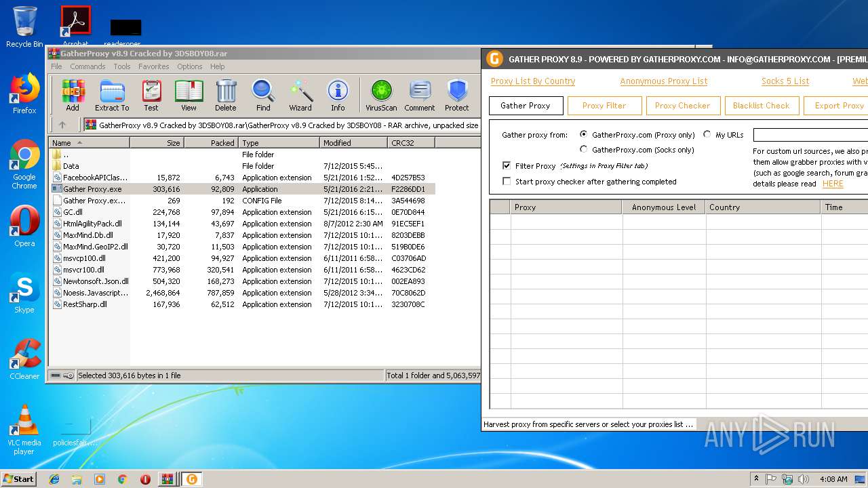Select HtmlAgilityPack.dll file row
Screen dimensions: 868x488
(x=242, y=224)
